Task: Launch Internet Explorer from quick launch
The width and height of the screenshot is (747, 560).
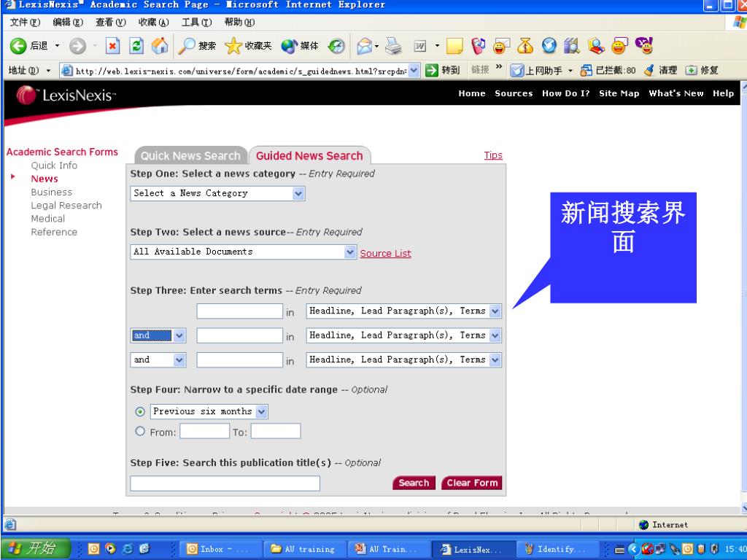Action: pos(128,548)
